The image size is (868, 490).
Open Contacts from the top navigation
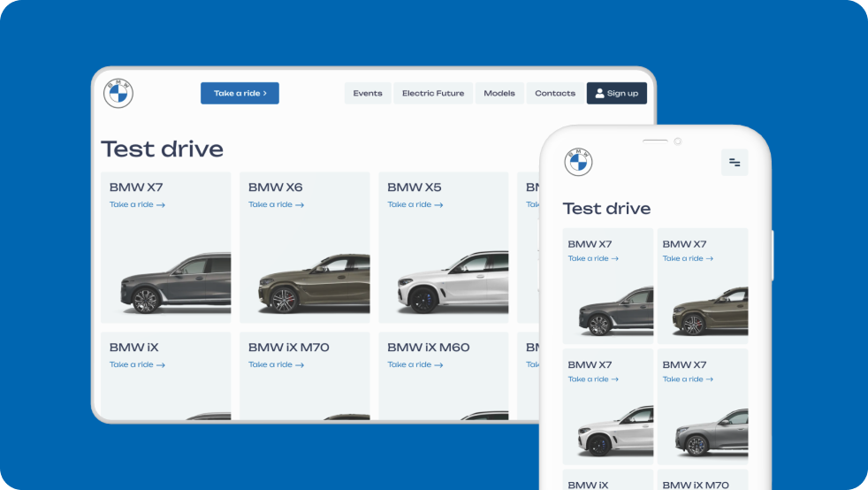pyautogui.click(x=554, y=94)
